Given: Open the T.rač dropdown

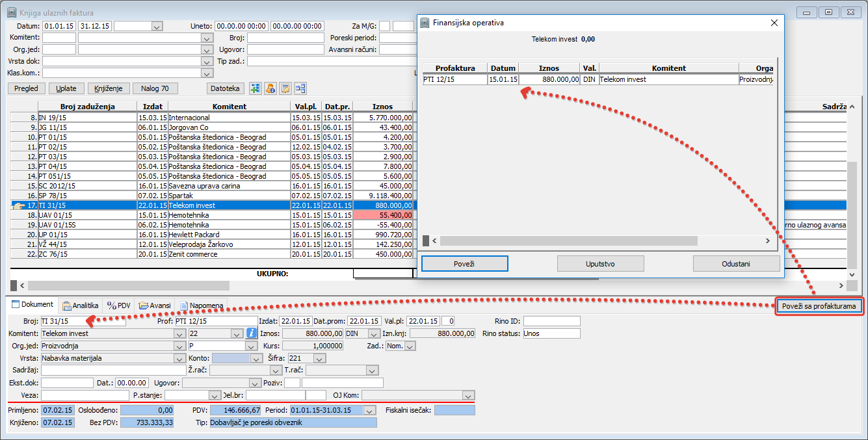Looking at the screenshot, I should click(373, 370).
